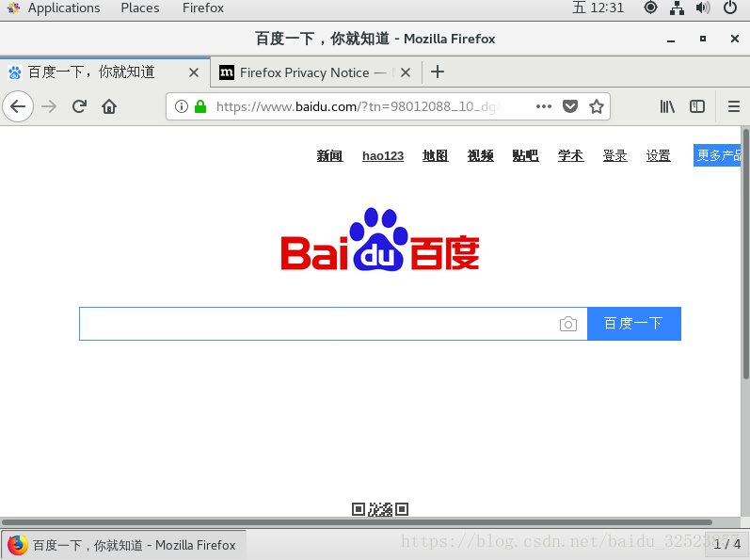Open the Applications menu

(64, 8)
